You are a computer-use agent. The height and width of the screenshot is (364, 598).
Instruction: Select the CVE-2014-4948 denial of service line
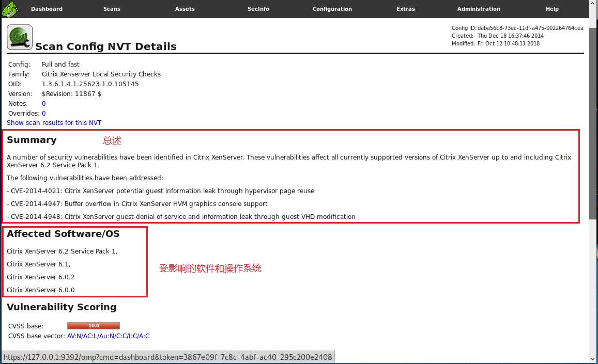coord(181,217)
